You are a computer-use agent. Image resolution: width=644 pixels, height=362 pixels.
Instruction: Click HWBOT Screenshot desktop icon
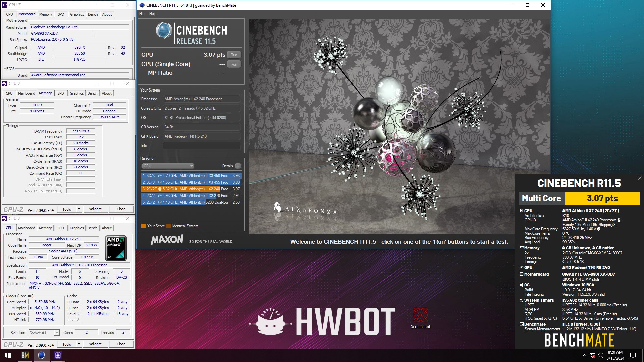click(x=420, y=318)
